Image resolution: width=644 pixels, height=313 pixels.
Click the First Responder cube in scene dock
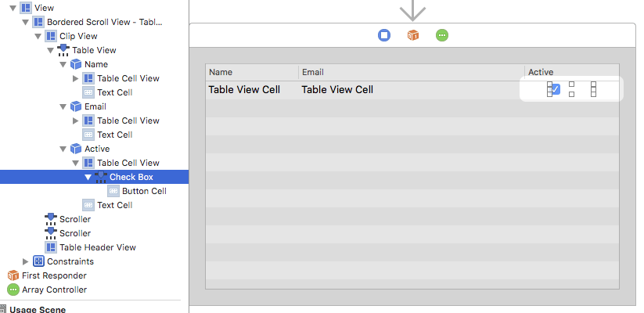413,35
